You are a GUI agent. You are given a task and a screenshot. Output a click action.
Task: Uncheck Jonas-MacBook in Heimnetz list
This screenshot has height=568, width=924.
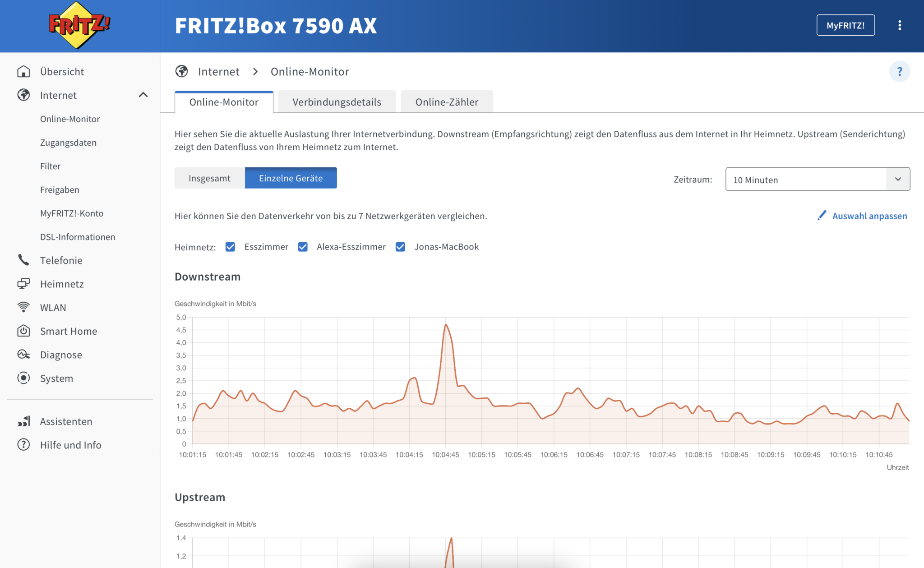[x=400, y=247]
